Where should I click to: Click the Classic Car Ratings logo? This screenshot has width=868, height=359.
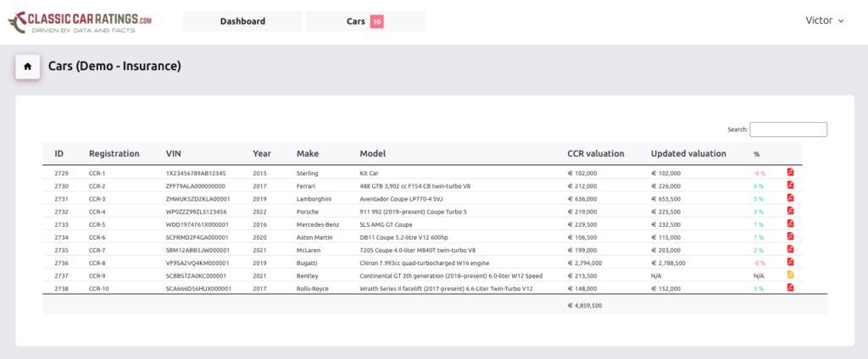pyautogui.click(x=79, y=21)
